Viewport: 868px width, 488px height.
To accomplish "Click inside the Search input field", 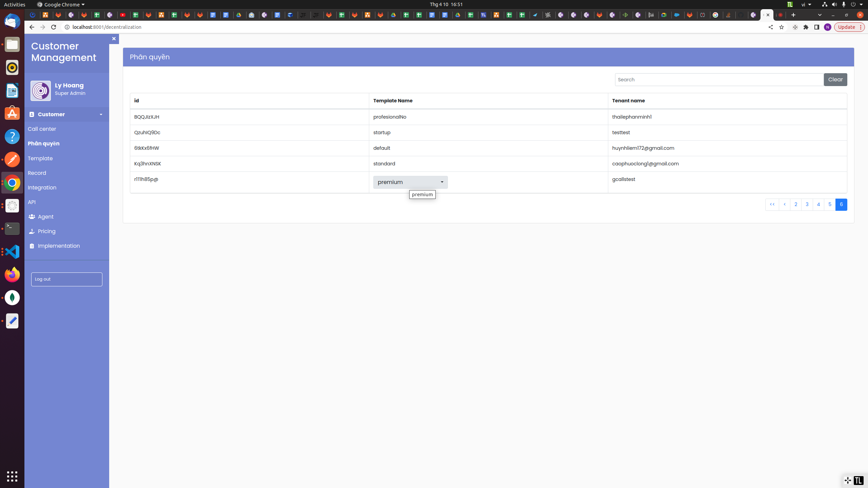I will point(719,80).
